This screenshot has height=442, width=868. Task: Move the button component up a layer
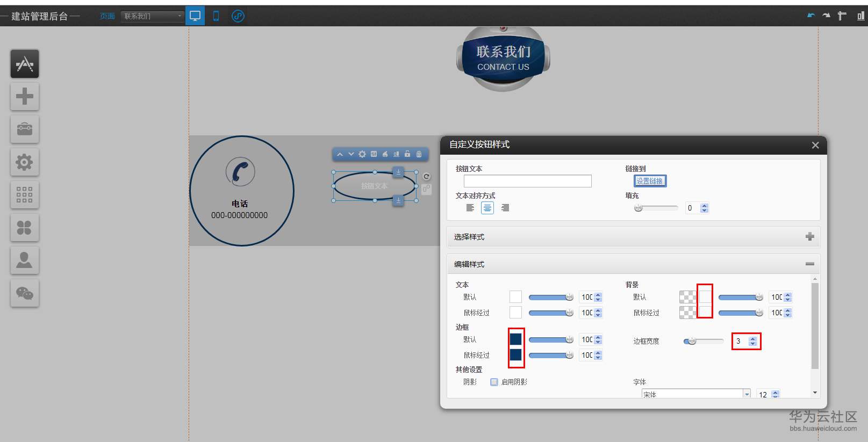pos(340,154)
